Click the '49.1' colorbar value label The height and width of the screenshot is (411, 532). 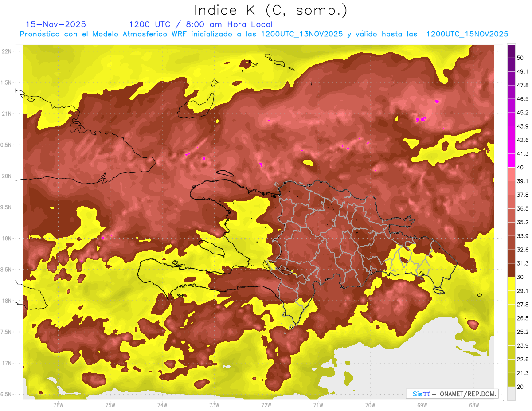point(523,71)
